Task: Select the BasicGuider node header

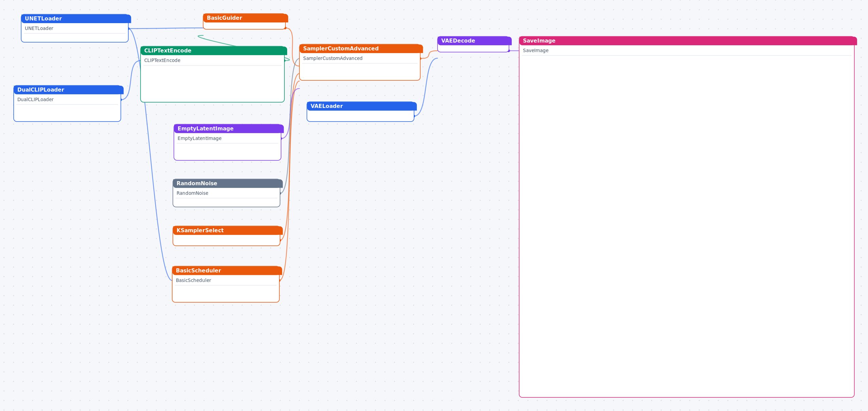Action: (x=245, y=18)
